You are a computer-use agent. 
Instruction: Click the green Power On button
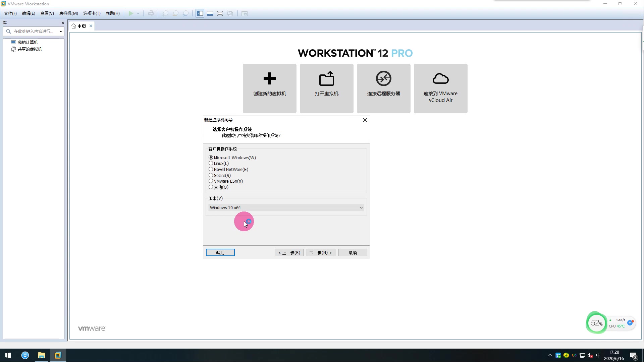(131, 13)
